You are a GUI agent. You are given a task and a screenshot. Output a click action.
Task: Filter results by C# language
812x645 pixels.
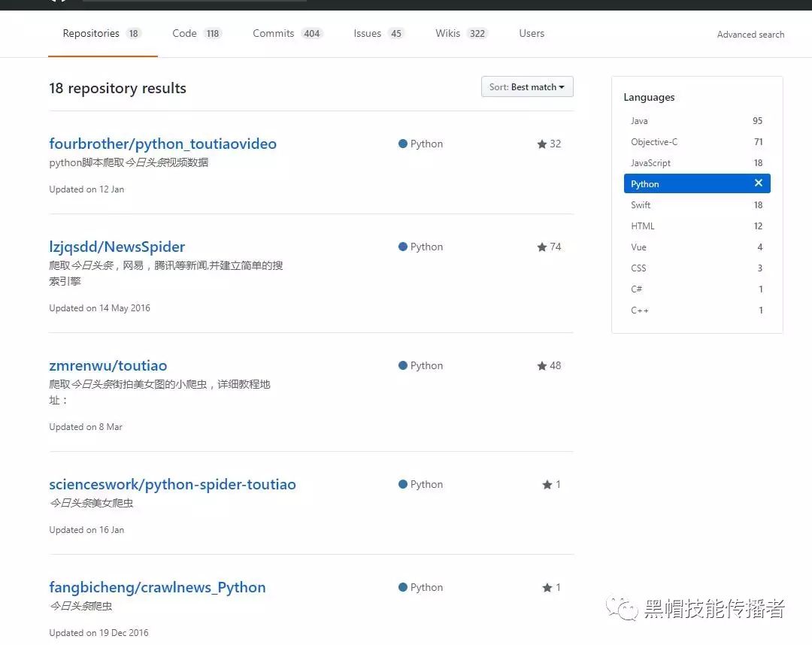coord(697,289)
